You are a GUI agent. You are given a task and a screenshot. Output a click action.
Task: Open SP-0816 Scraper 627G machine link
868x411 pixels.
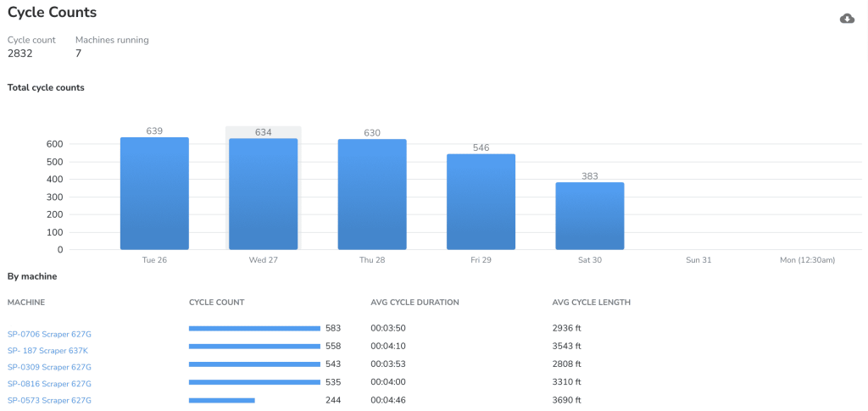point(49,384)
